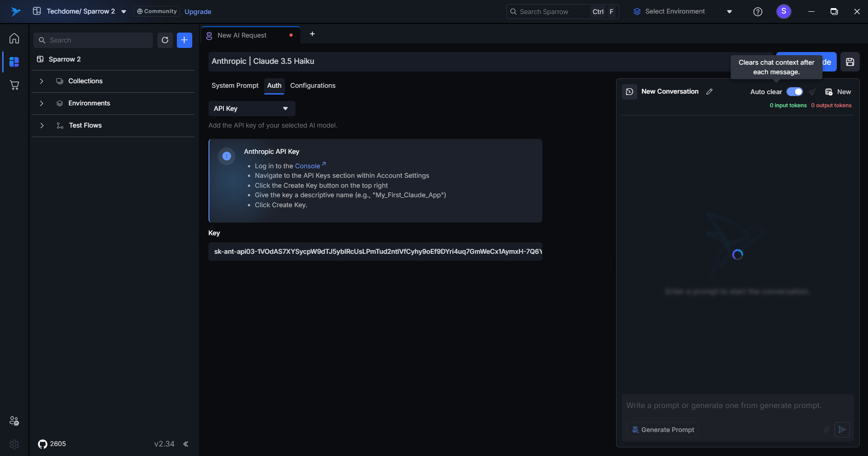
Task: Open the help question mark icon
Action: click(x=758, y=12)
